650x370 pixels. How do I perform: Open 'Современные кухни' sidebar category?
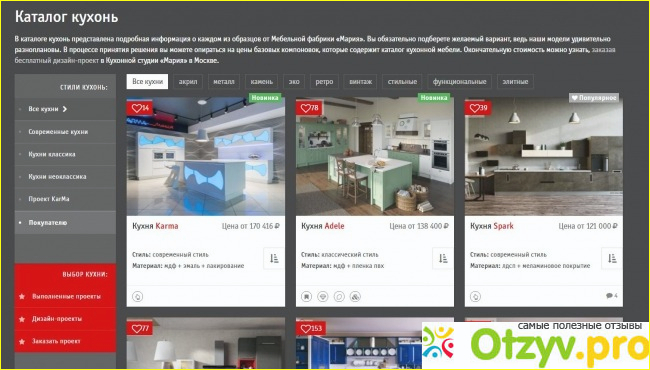(58, 132)
